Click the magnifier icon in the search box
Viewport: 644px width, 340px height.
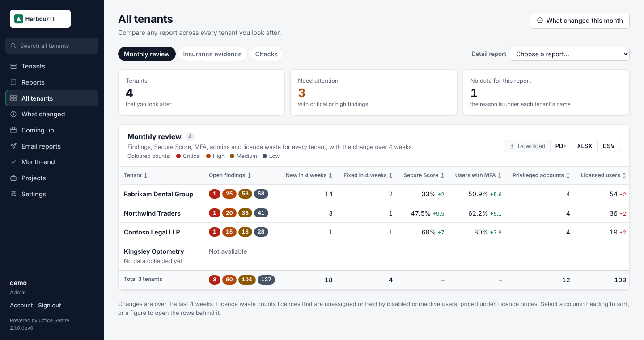point(14,46)
